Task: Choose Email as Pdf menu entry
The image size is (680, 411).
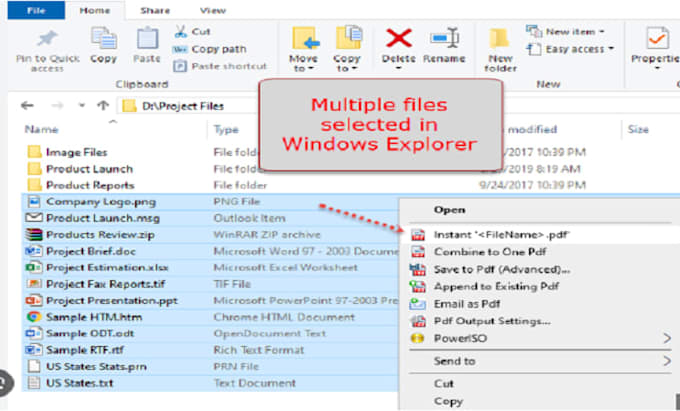Action: (467, 304)
